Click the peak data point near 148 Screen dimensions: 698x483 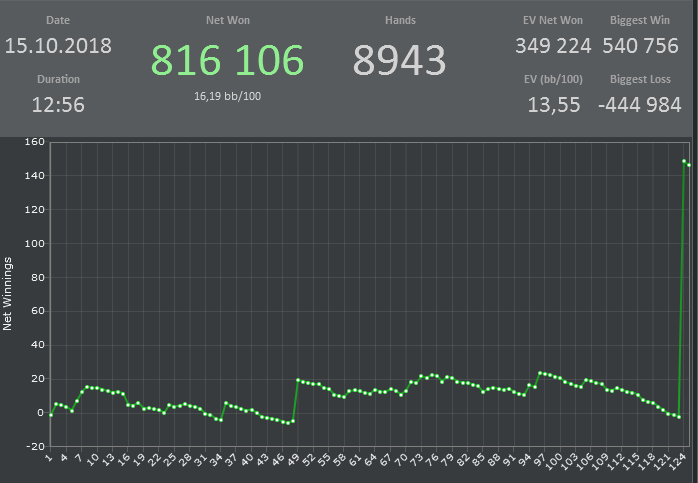click(684, 161)
